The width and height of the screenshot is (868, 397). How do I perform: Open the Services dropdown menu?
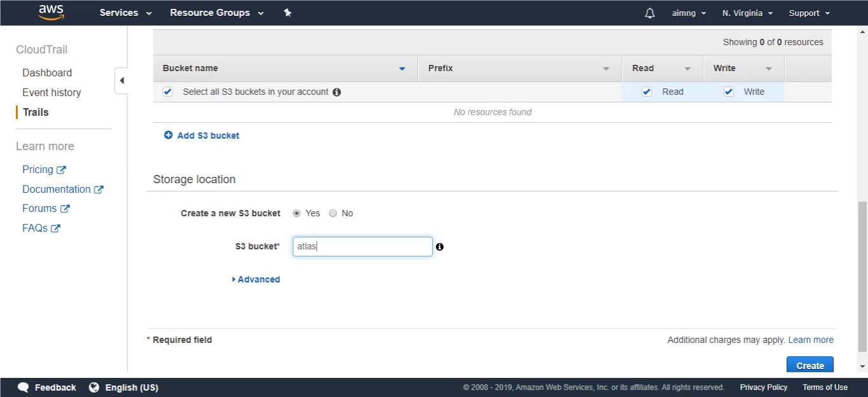125,13
